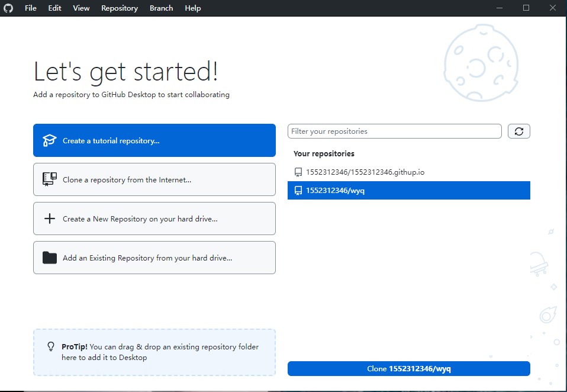This screenshot has height=392, width=567.
Task: Maximize the GitHub Desktop window
Action: click(x=526, y=8)
